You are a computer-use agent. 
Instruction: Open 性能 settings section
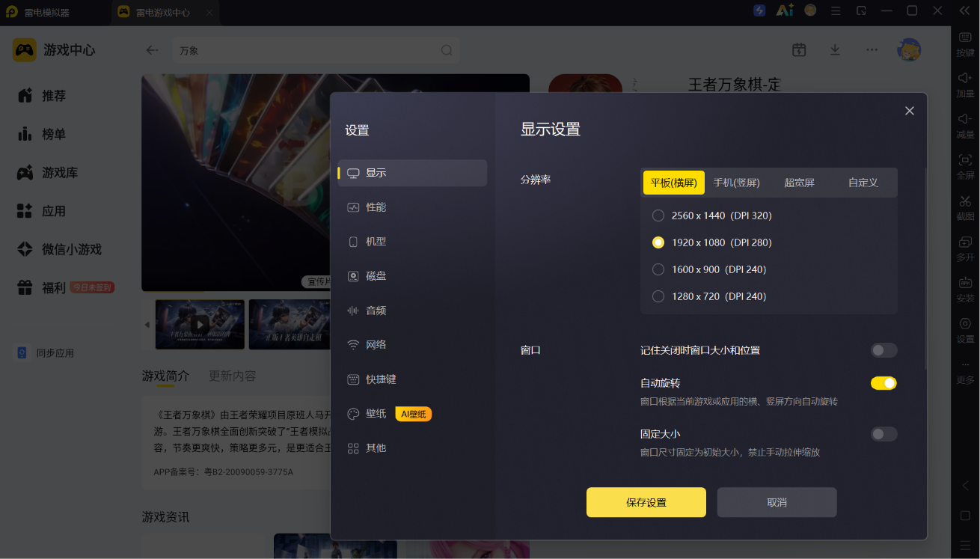point(412,207)
